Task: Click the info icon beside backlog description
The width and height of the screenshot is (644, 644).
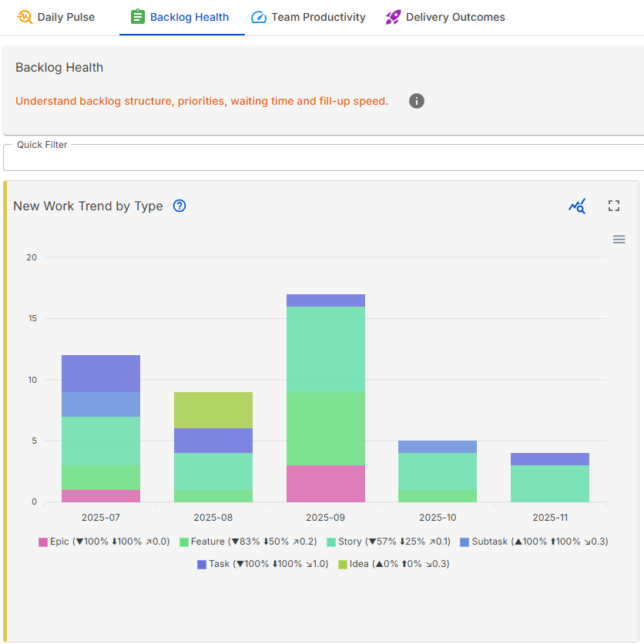Action: click(417, 101)
